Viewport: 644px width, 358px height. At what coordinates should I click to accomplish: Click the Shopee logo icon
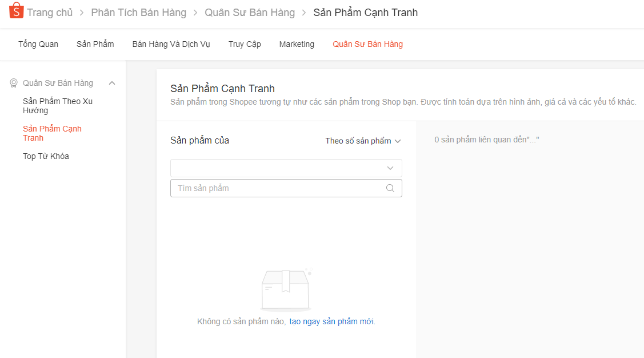coord(16,11)
